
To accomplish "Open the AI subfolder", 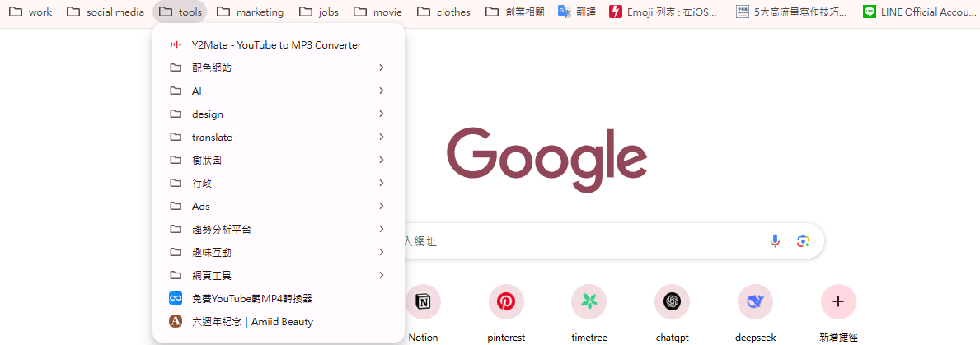I will [x=279, y=91].
